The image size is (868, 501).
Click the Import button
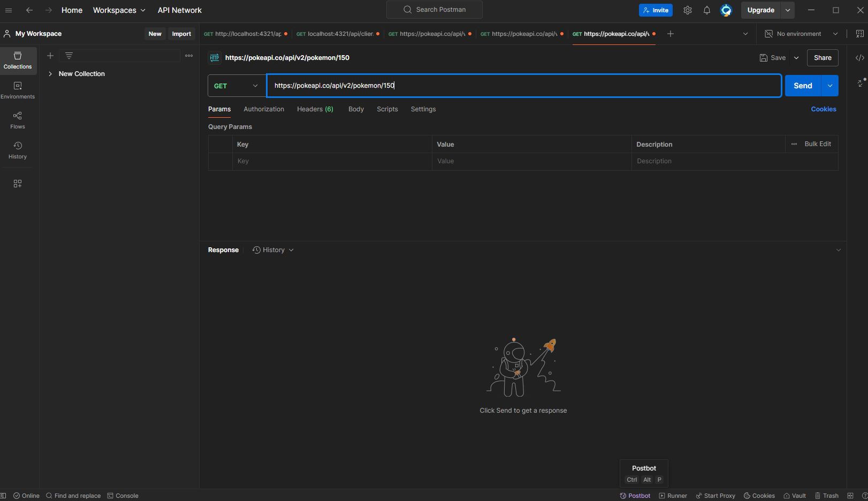[181, 34]
